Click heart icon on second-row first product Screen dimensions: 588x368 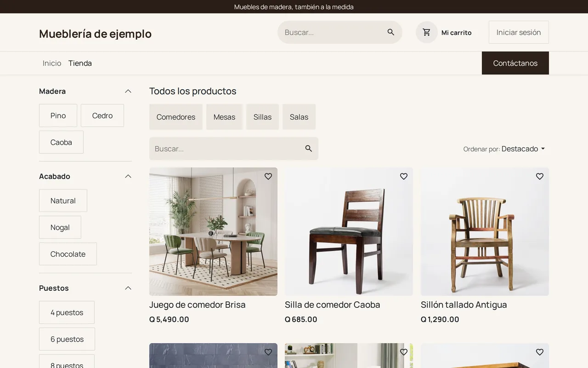point(268,352)
